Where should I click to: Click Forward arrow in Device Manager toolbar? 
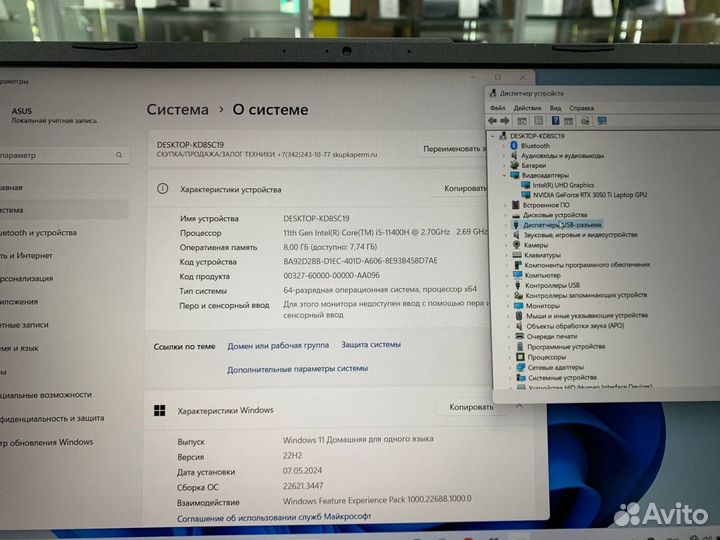pos(505,121)
